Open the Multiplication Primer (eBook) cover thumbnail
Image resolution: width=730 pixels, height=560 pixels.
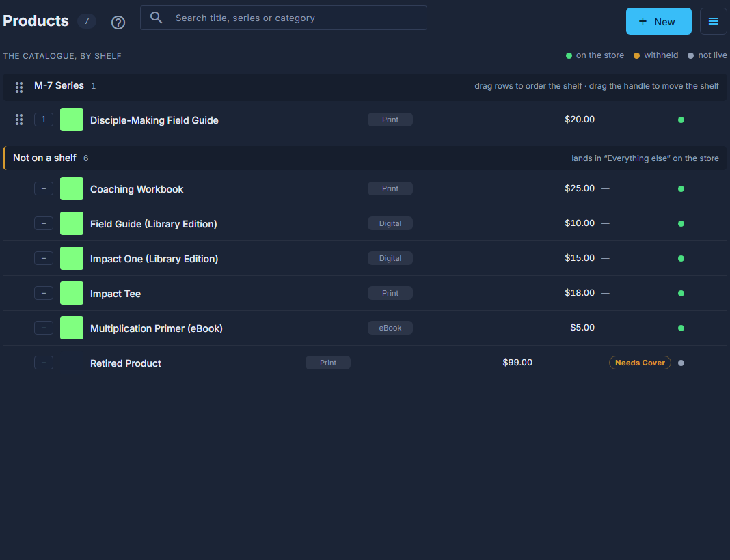coord(72,328)
